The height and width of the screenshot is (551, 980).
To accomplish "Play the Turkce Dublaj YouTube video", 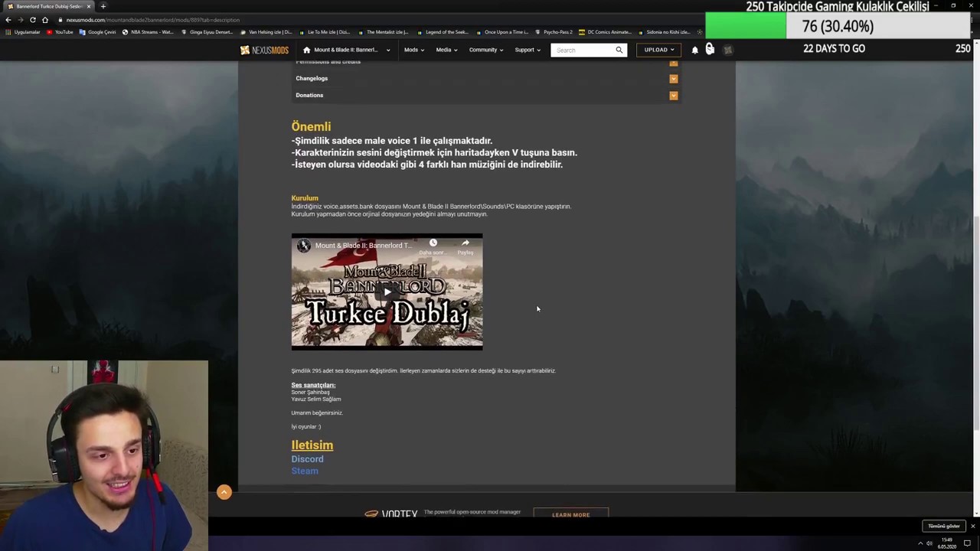I will tap(387, 292).
